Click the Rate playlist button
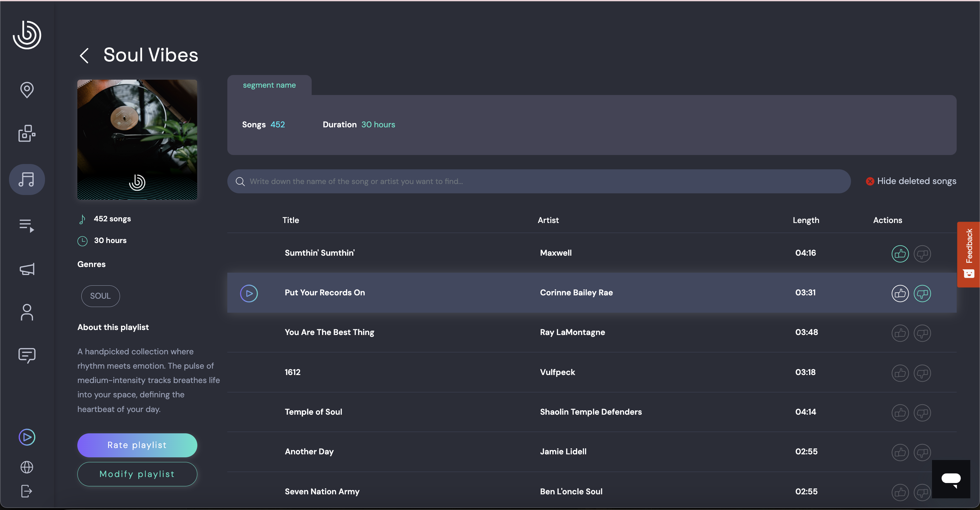980x510 pixels. 137,445
